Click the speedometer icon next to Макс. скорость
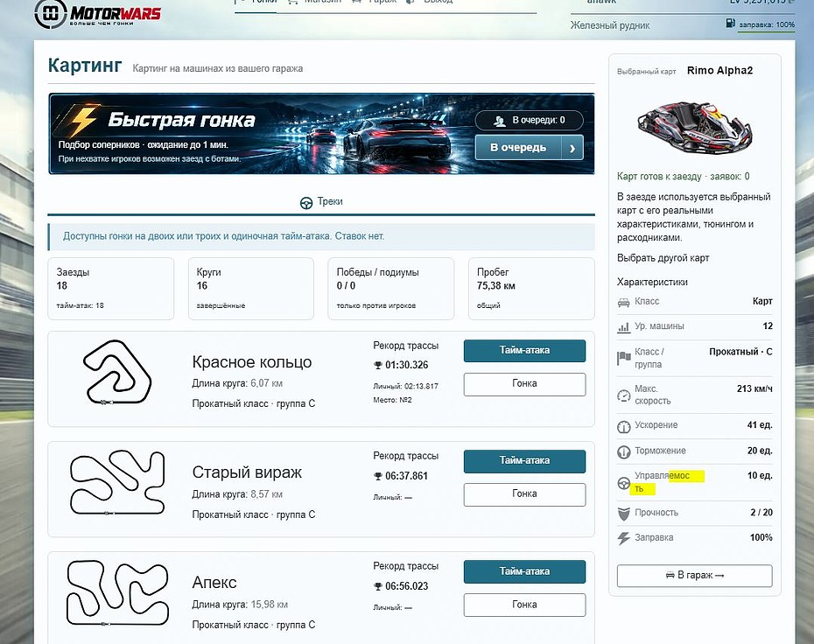 tap(623, 395)
